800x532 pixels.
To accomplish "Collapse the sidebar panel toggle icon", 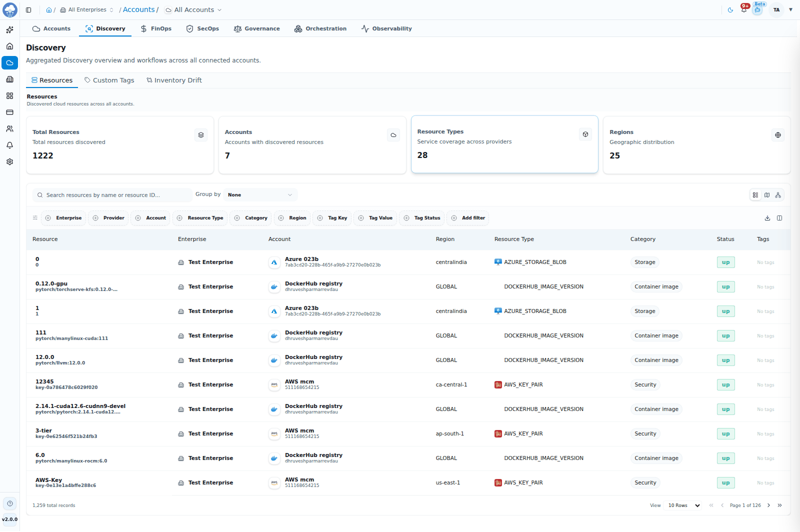I will click(28, 10).
